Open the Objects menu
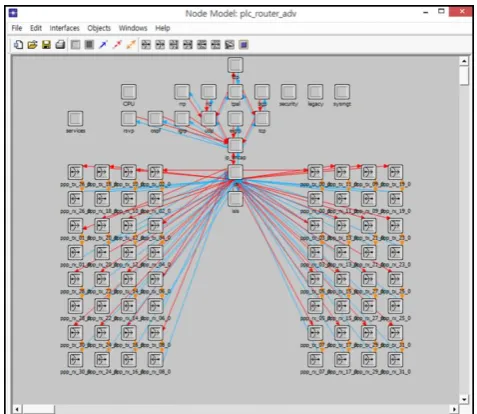This screenshot has height=414, width=477. 99,28
